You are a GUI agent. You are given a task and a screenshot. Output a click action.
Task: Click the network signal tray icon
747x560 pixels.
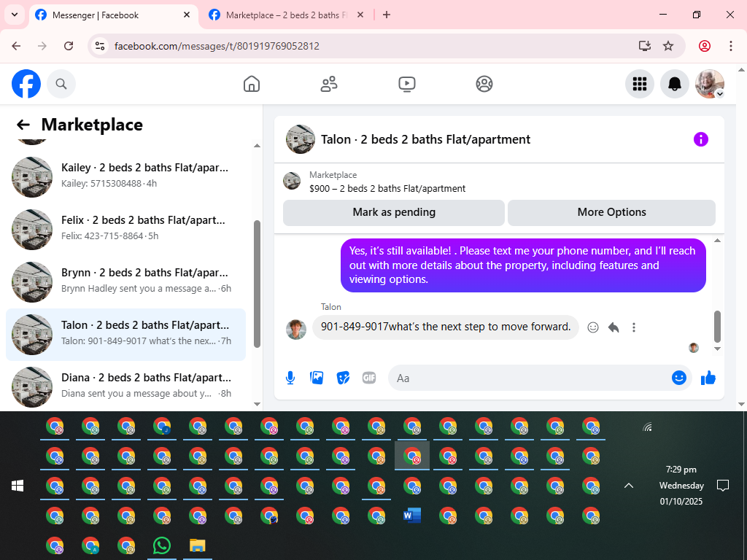(x=647, y=427)
